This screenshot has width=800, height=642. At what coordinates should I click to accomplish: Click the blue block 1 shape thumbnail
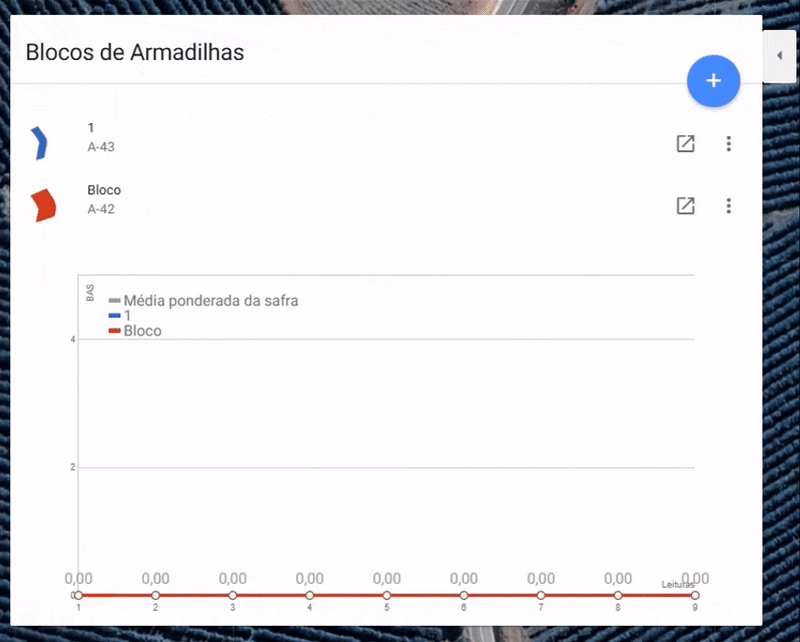(x=40, y=143)
